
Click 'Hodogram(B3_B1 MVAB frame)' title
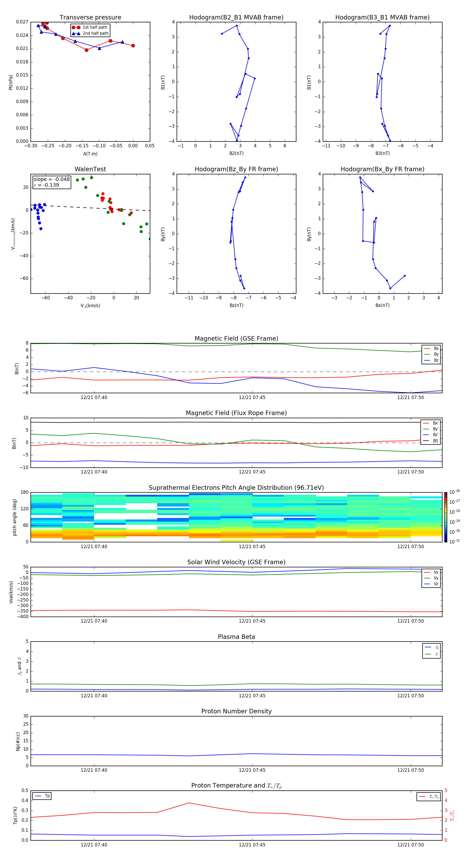pos(382,17)
